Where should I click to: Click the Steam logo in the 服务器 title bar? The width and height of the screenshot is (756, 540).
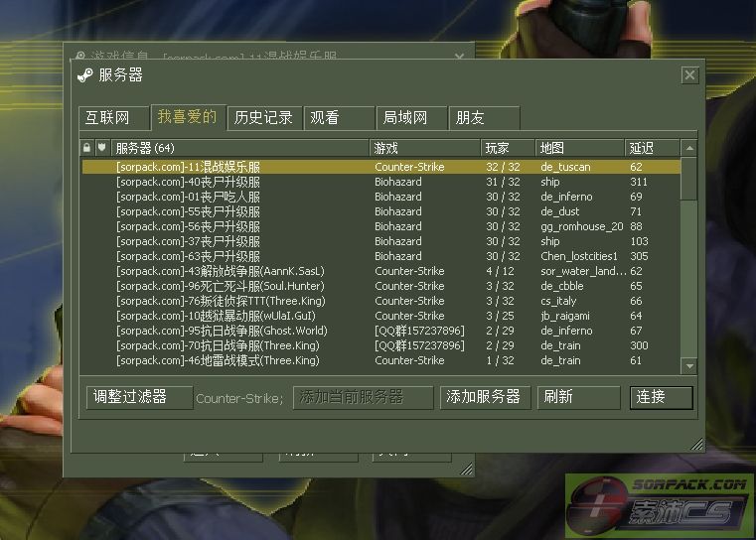pos(85,75)
